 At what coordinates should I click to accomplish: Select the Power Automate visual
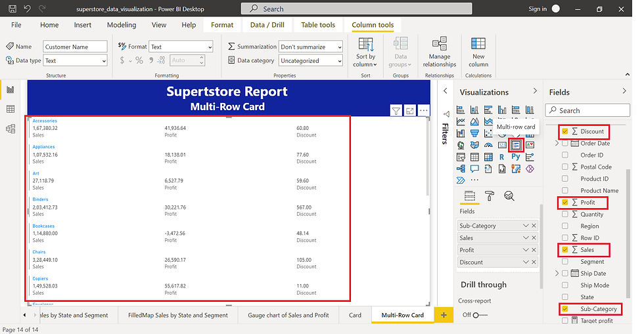461,180
